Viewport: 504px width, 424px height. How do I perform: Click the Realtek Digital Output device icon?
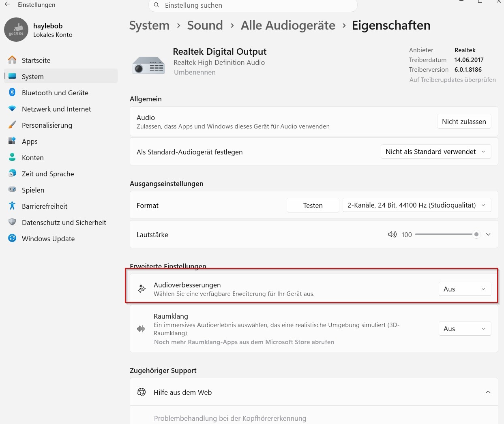coord(148,65)
